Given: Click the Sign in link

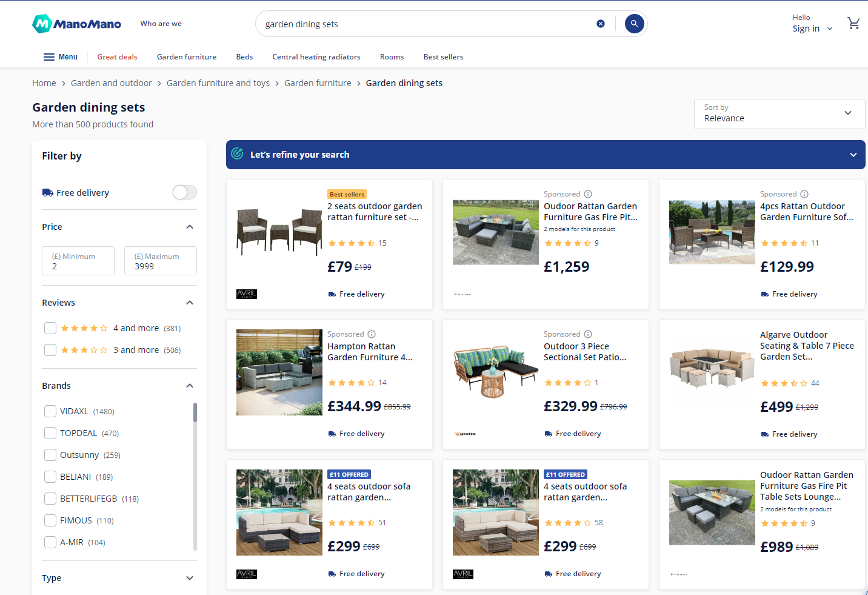Looking at the screenshot, I should coord(806,29).
